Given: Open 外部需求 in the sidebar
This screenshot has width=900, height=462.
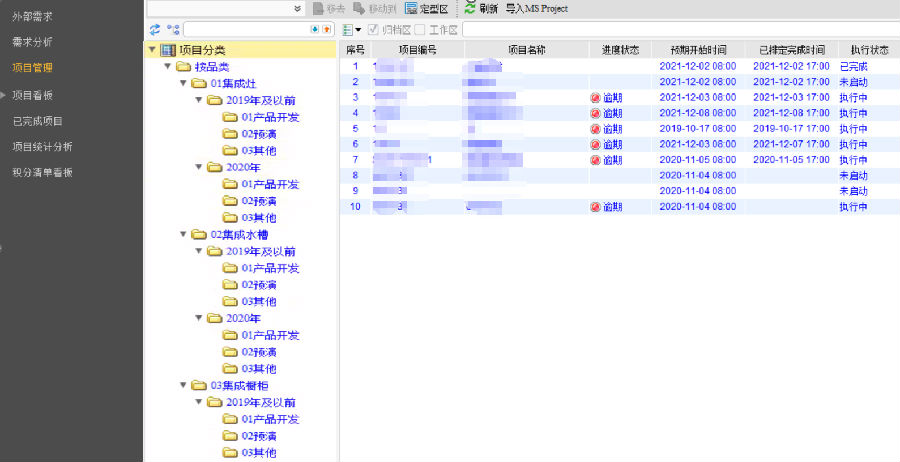Looking at the screenshot, I should click(x=32, y=17).
